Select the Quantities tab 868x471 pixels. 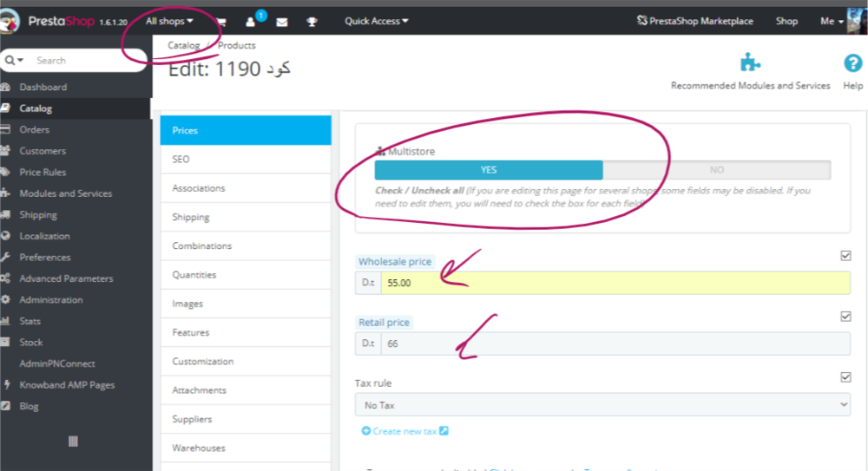point(246,274)
